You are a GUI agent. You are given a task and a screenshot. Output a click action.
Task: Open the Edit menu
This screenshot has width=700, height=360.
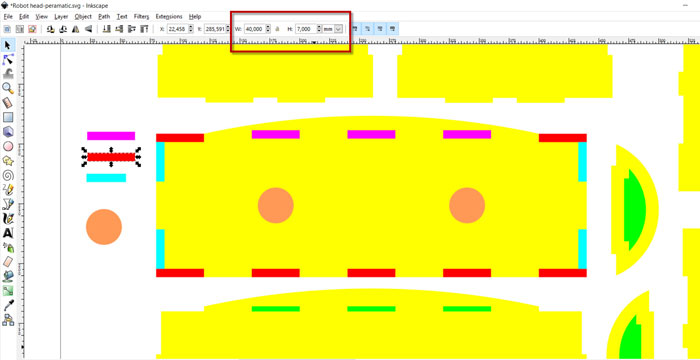[x=24, y=17]
